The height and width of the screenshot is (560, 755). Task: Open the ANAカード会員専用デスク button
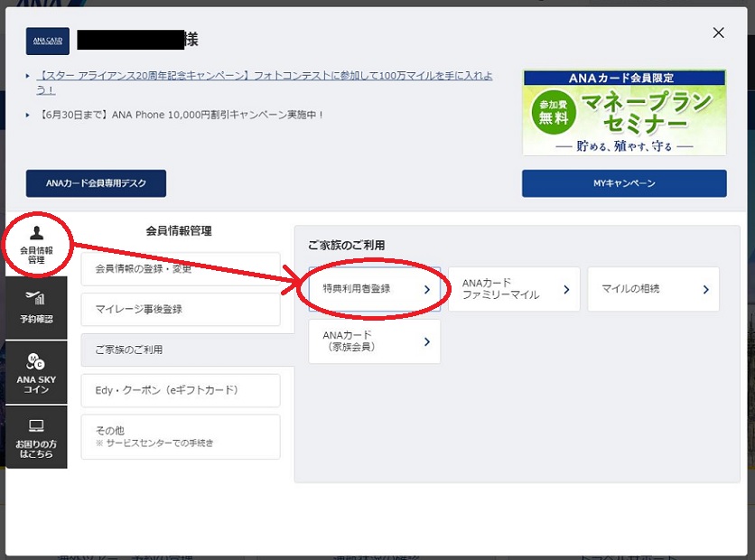pos(96,183)
